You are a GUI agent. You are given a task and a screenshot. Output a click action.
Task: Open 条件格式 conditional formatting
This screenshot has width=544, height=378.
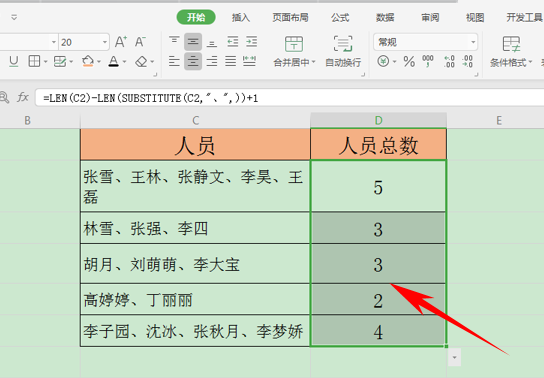[x=511, y=51]
